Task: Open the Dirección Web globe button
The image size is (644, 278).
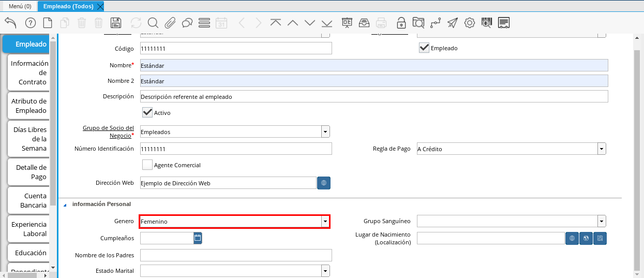Action: click(x=324, y=183)
